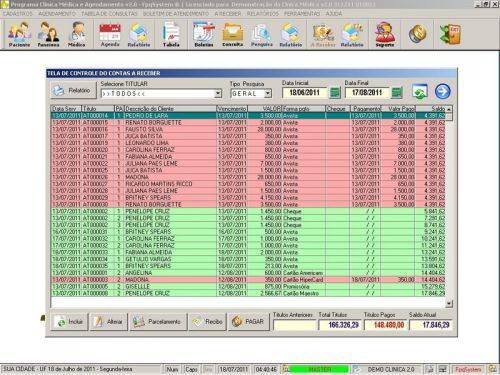Open the A RECEBER menu

[228, 14]
